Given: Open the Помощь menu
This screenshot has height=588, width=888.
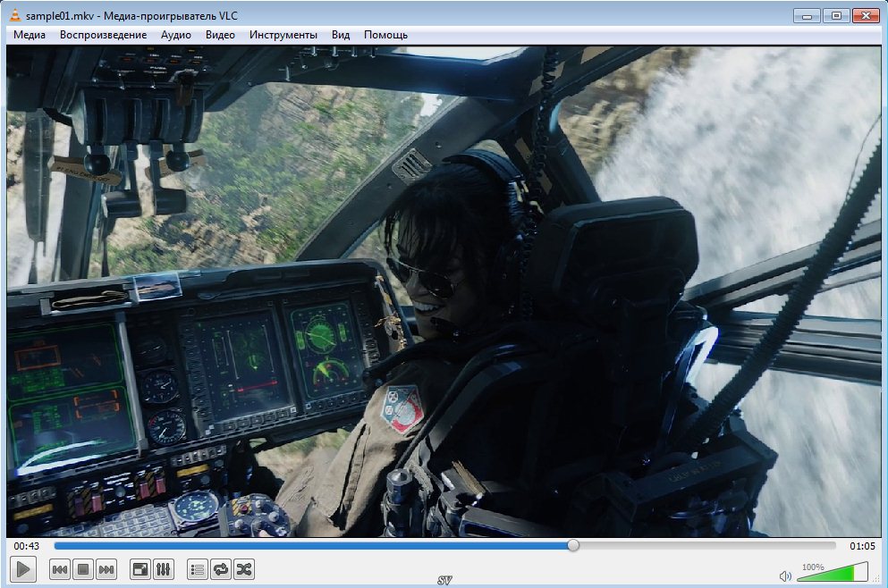Looking at the screenshot, I should (385, 35).
